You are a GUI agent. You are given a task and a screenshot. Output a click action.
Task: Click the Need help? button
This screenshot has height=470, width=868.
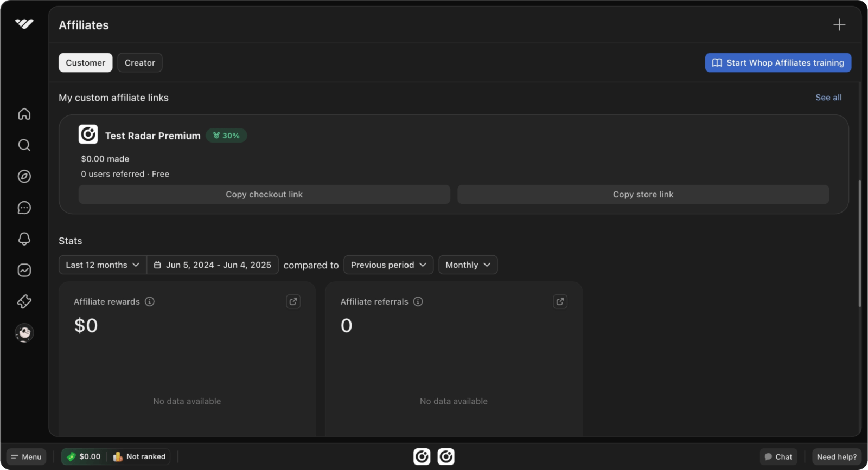837,457
